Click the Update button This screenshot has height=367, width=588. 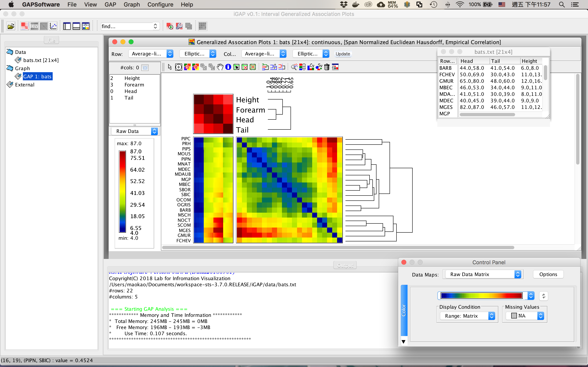(x=343, y=54)
